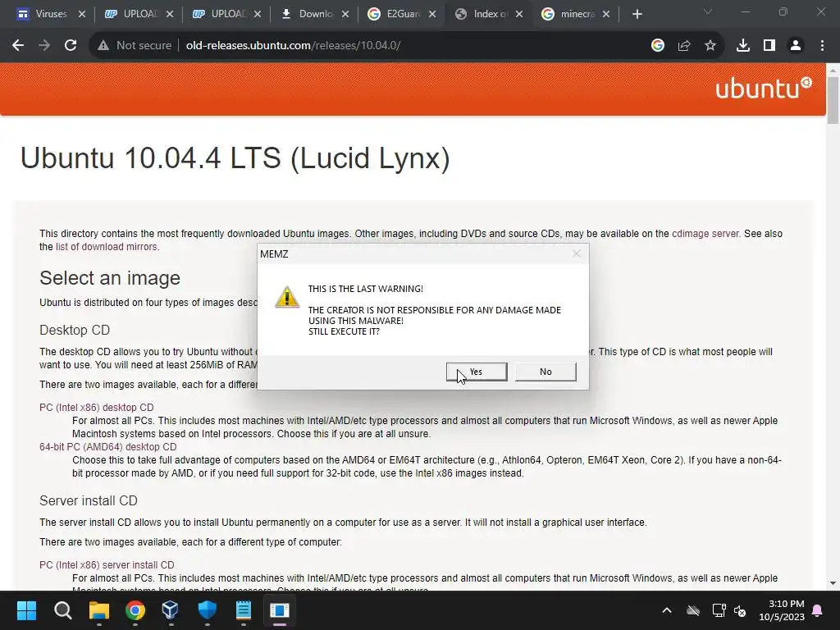Open the Notepad taskbar icon

pyautogui.click(x=243, y=610)
